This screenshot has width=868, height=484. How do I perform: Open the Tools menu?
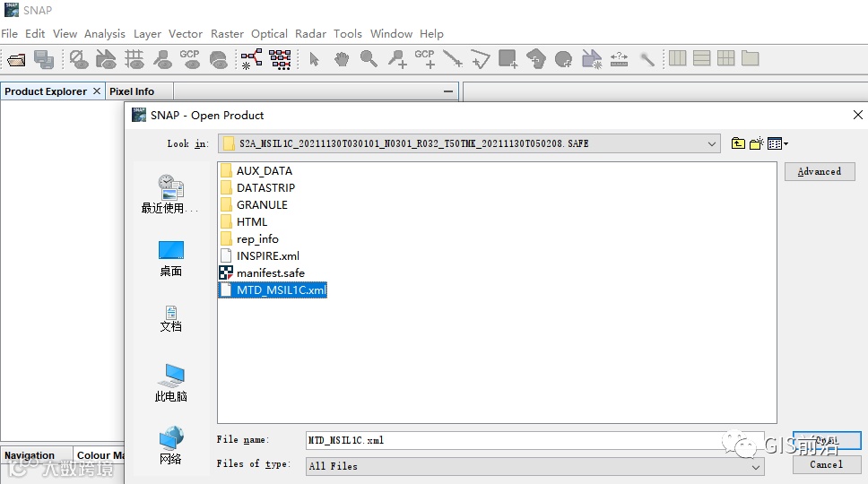[348, 34]
